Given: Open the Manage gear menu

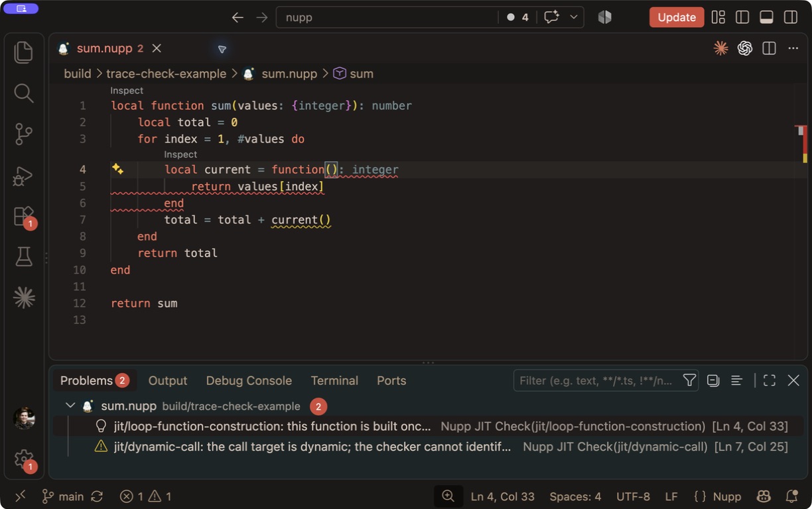Looking at the screenshot, I should pos(24,459).
